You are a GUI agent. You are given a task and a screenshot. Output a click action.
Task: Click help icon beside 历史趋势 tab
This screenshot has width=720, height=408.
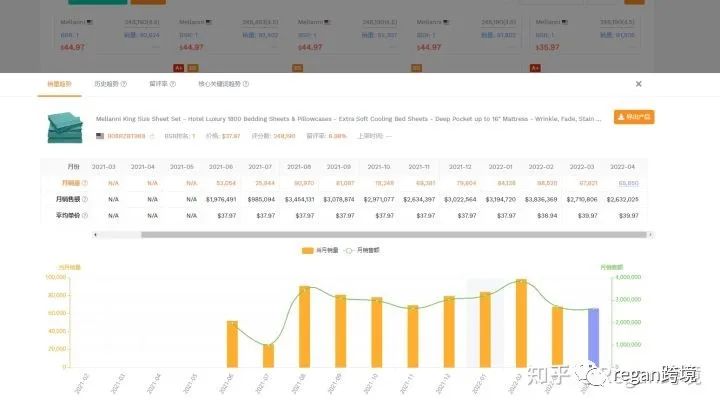tap(124, 84)
